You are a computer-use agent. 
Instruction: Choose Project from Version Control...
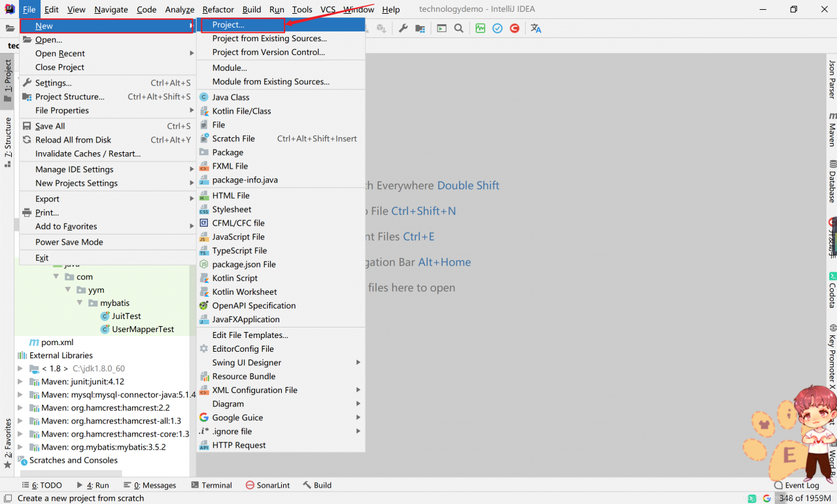(281, 52)
